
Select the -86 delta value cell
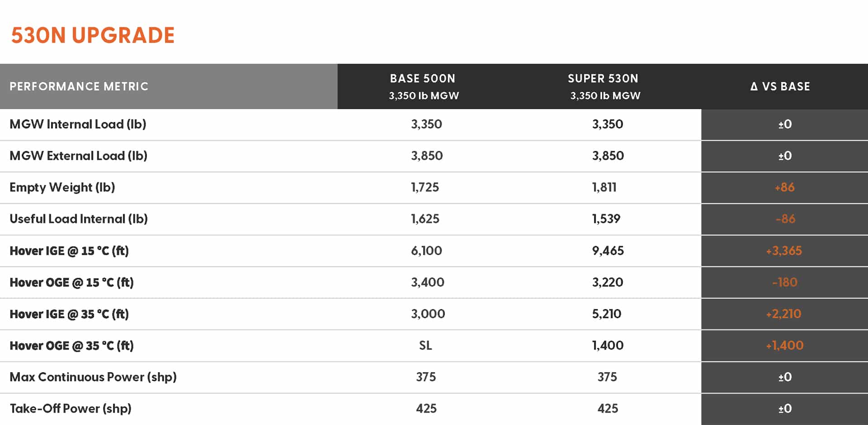click(785, 219)
